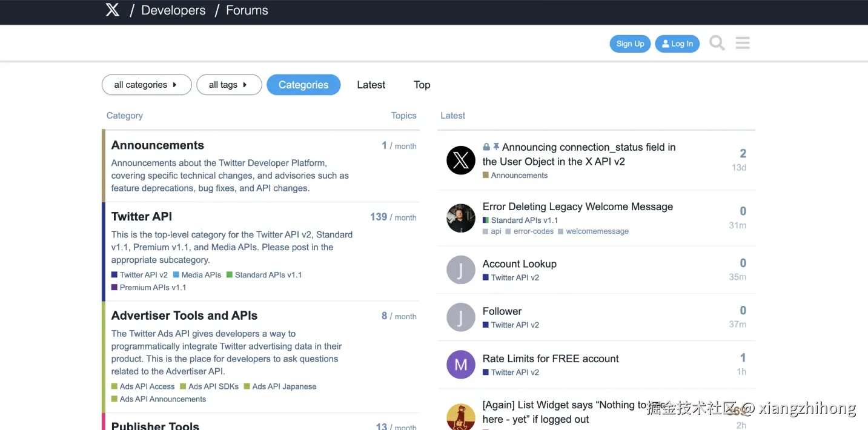This screenshot has height=430, width=868.
Task: Click the J avatar beside Account Lookup
Action: (x=461, y=270)
